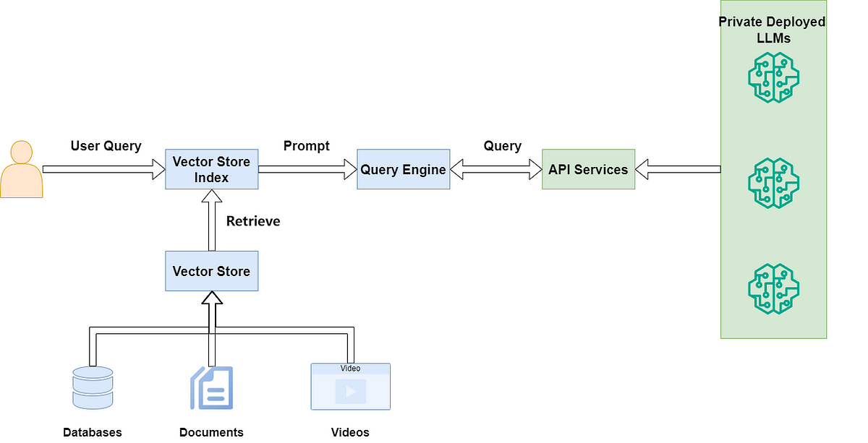
Task: Click the "Retrieve" label text
Action: coord(253,221)
